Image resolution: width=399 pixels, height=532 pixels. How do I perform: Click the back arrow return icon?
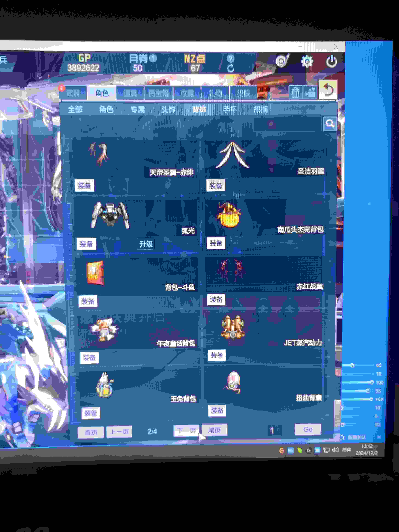tap(328, 90)
